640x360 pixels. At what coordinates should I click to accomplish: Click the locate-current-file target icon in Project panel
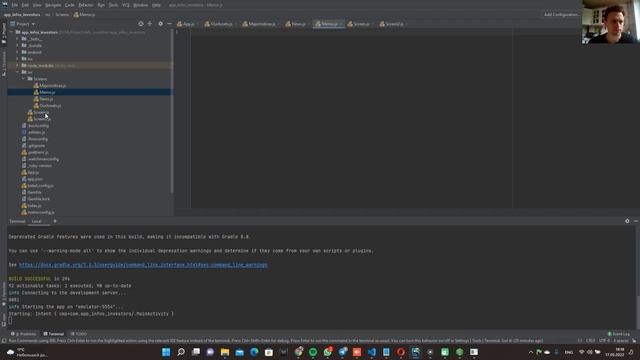click(141, 24)
